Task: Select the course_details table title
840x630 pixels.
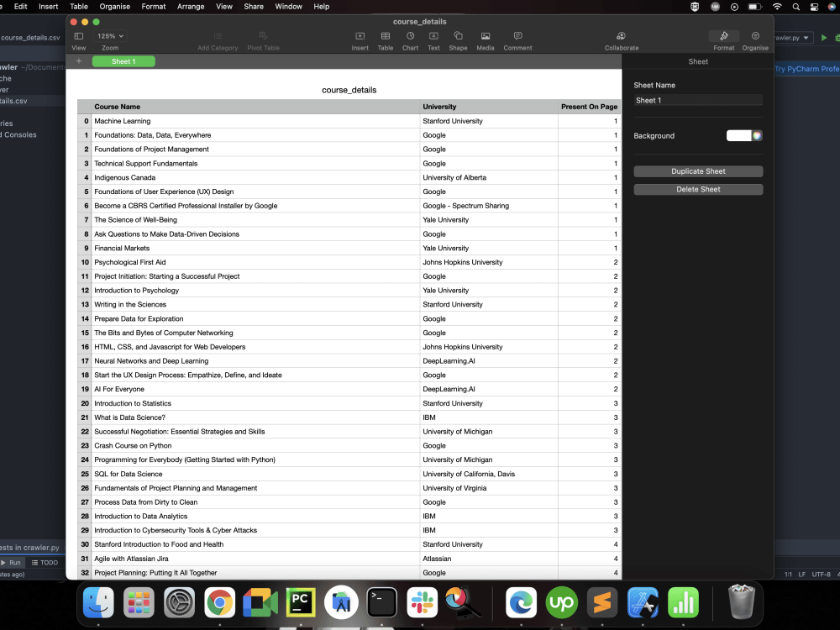Action: (349, 90)
